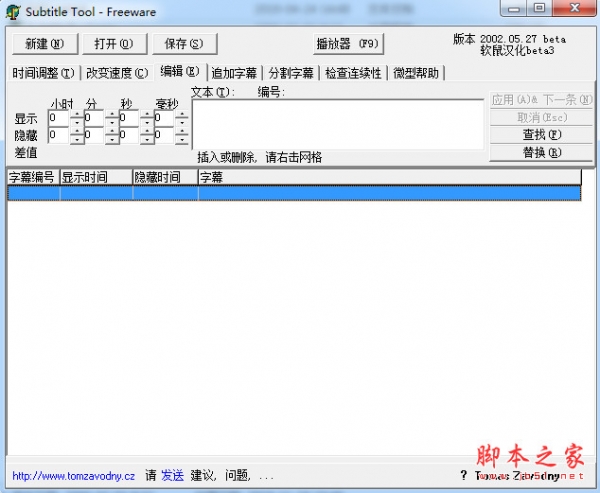The height and width of the screenshot is (493, 600).
Task: Click the blue 发送 link
Action: (172, 476)
